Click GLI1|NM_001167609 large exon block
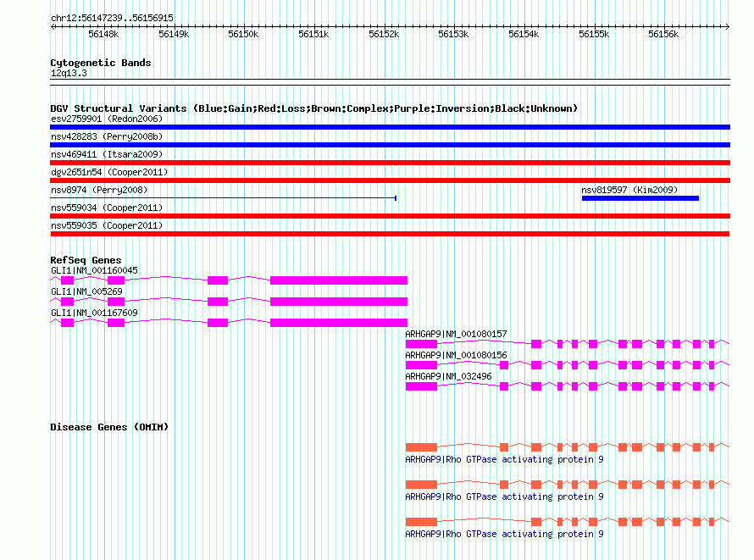Screen dimensions: 754x560 pyautogui.click(x=339, y=323)
